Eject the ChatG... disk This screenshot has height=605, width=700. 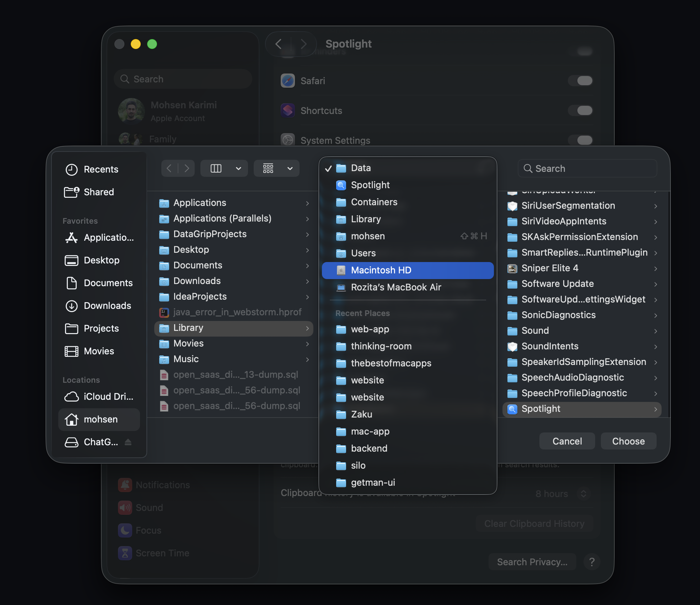click(128, 442)
